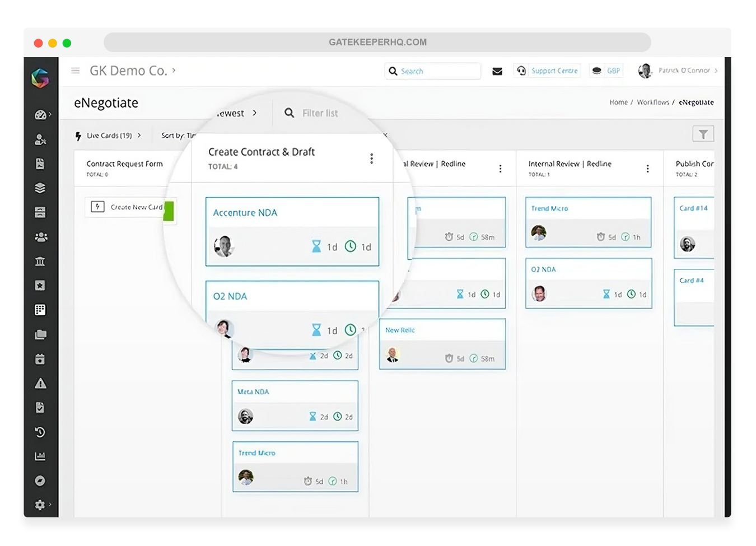Open the dashboard gauge icon in sidebar

click(40, 114)
